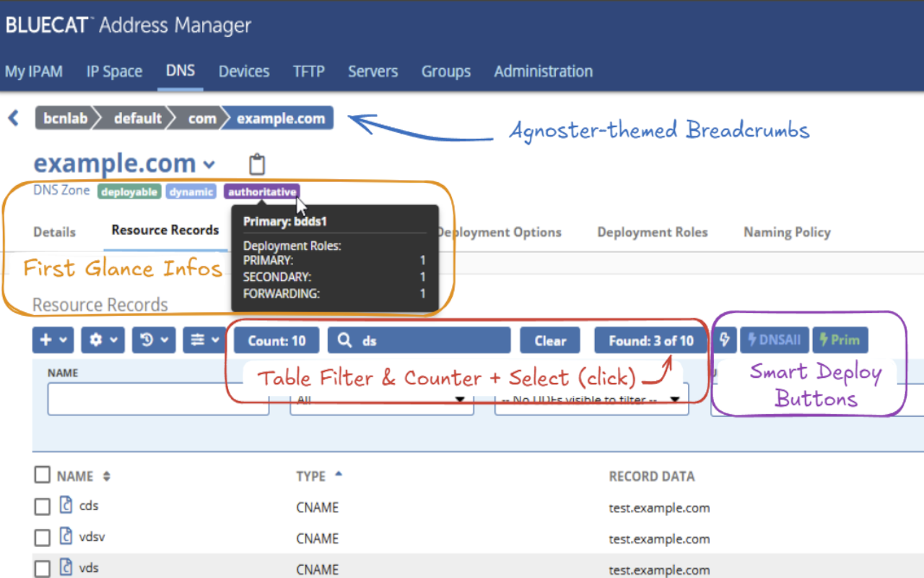This screenshot has width=924, height=578.
Task: Clear the table filter with Clear
Action: point(550,340)
